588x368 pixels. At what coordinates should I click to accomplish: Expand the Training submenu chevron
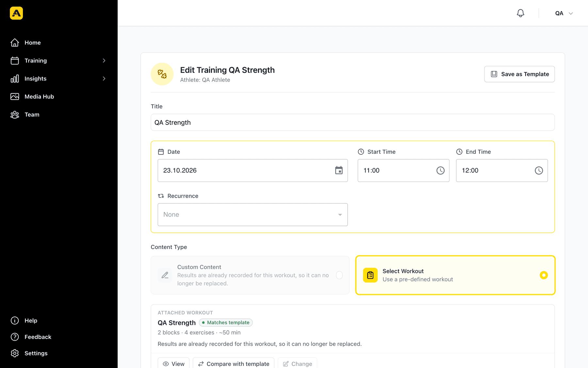point(104,61)
